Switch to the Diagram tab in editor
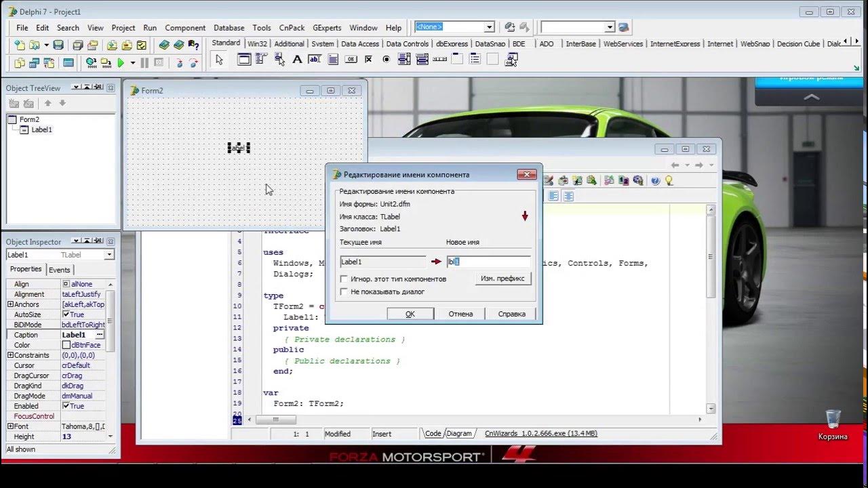 (x=459, y=434)
